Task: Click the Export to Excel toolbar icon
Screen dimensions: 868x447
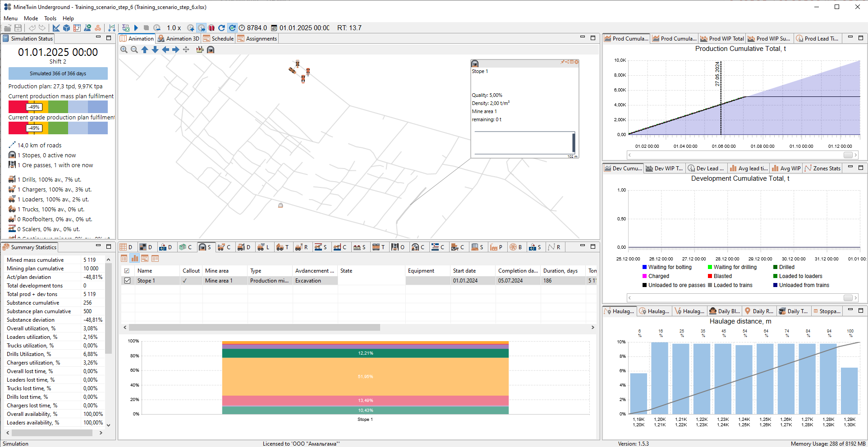Action: click(x=126, y=28)
